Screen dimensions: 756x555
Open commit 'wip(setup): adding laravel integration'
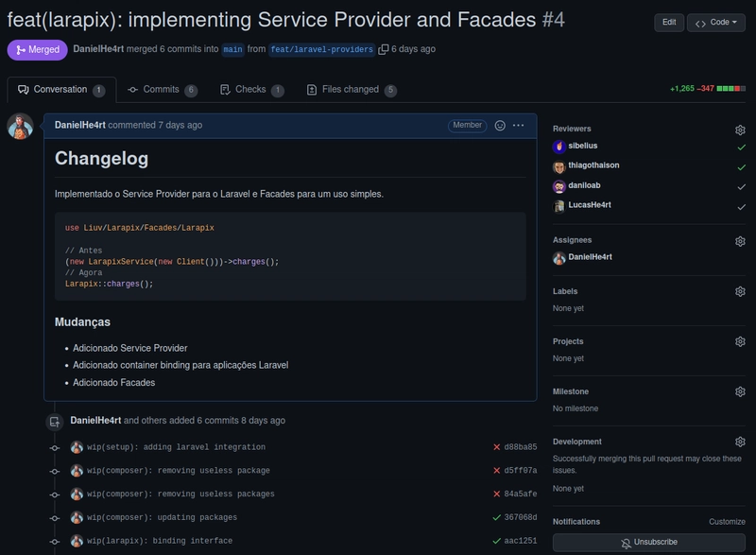point(176,447)
